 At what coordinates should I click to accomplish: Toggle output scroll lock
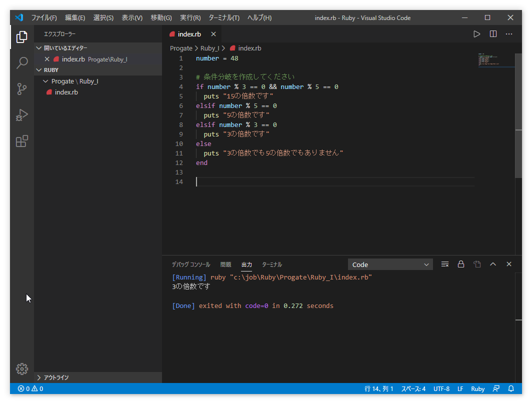(461, 264)
